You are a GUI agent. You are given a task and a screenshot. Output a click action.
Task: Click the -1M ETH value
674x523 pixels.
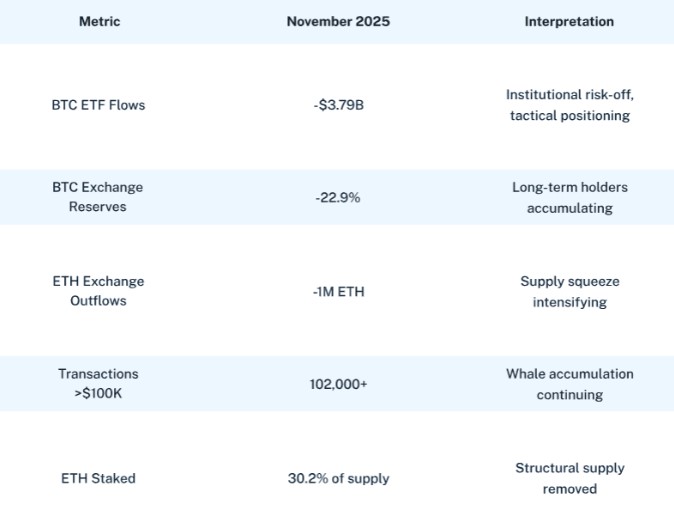pos(337,291)
